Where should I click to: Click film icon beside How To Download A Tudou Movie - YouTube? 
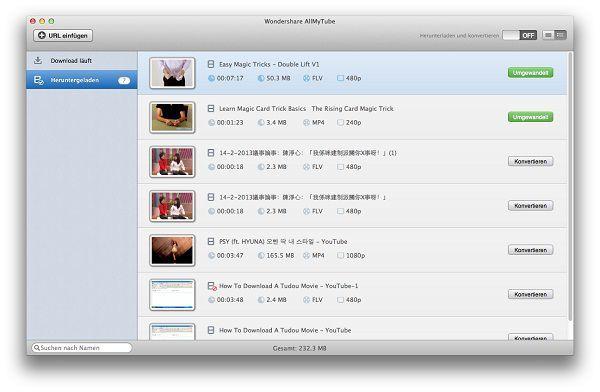211,330
